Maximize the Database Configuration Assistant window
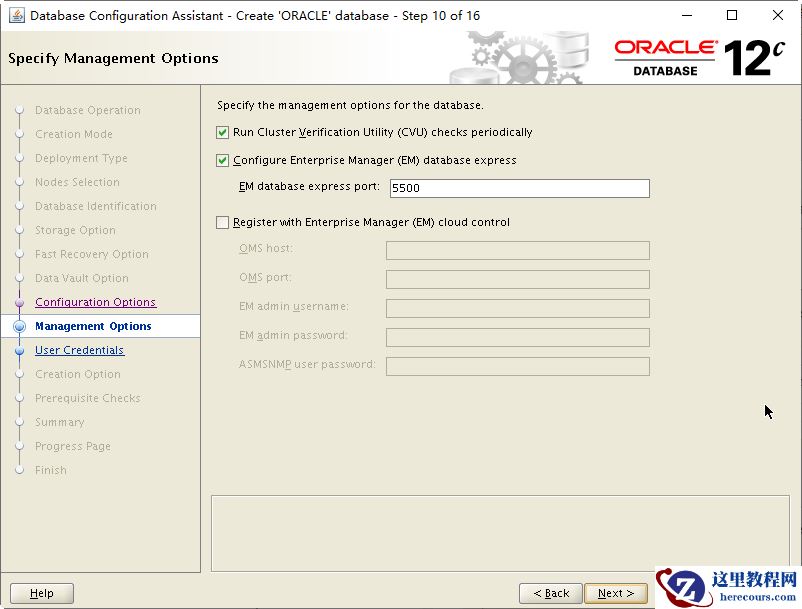Viewport: 802px width, 609px height. 732,15
